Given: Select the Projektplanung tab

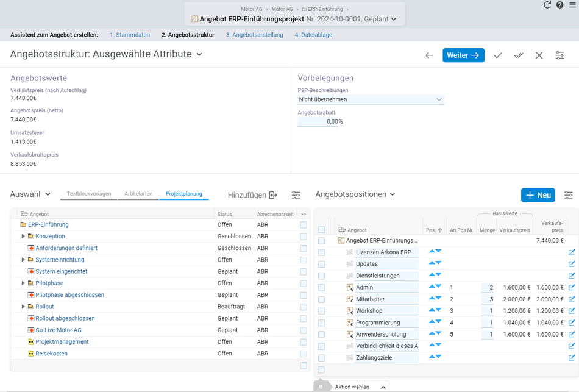Looking at the screenshot, I should pyautogui.click(x=184, y=194).
